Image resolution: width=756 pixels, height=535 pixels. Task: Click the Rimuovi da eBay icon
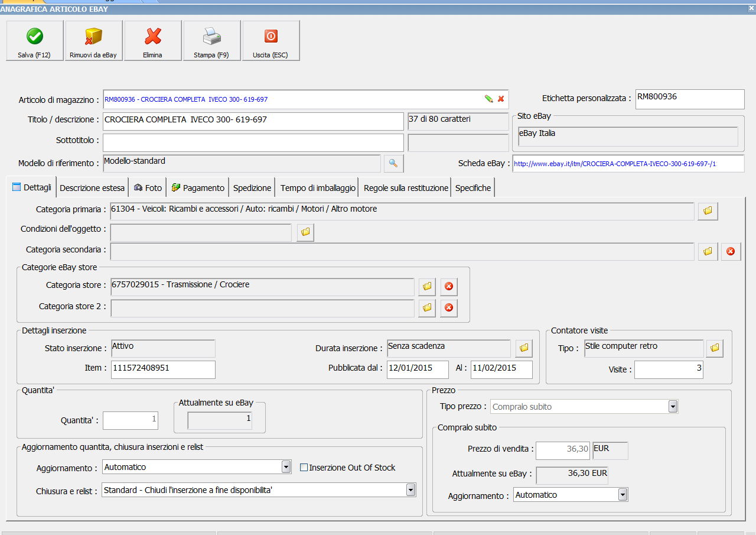coord(93,37)
